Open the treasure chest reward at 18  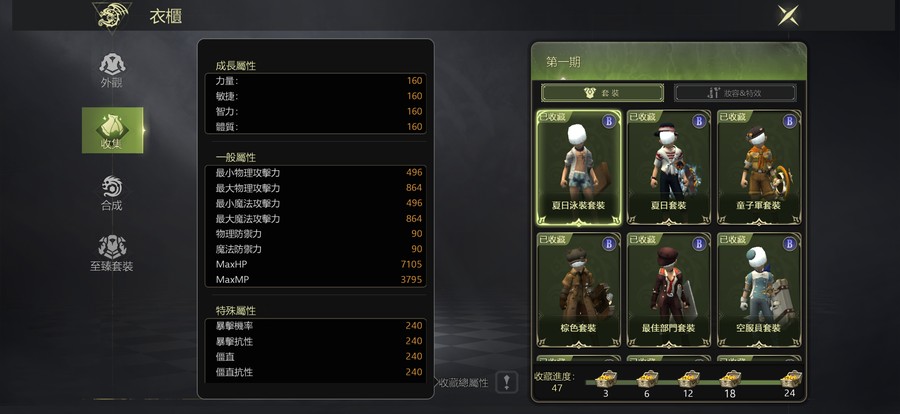coord(730,379)
